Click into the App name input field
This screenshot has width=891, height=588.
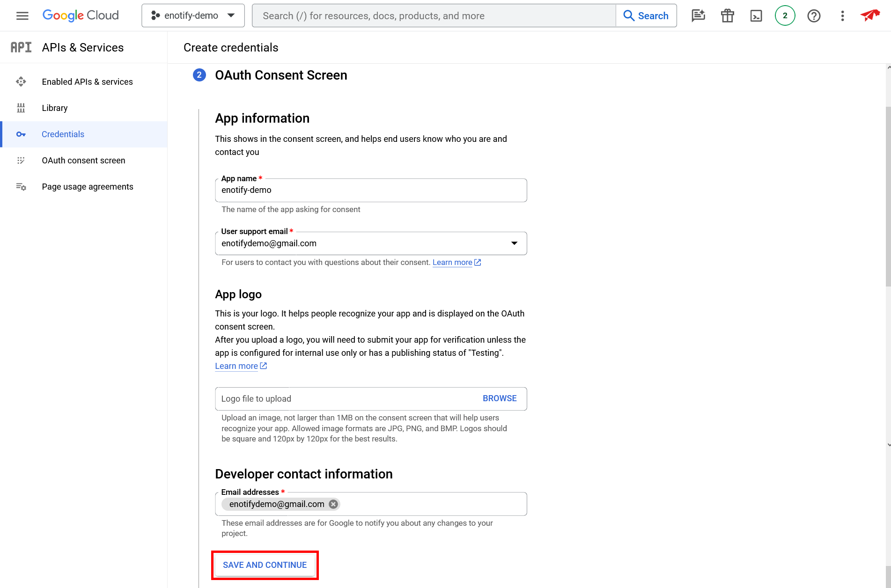point(371,191)
